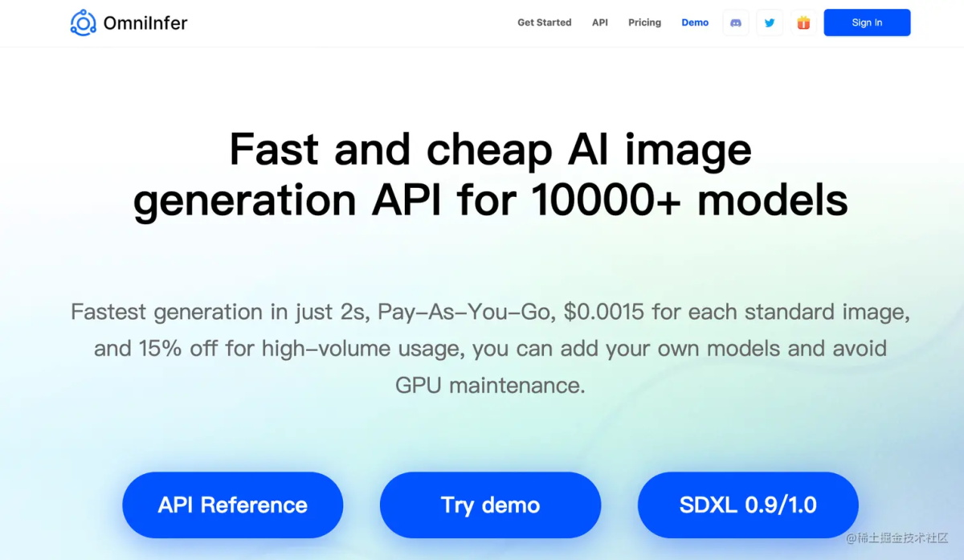
Task: Click the gift box icon
Action: [803, 22]
